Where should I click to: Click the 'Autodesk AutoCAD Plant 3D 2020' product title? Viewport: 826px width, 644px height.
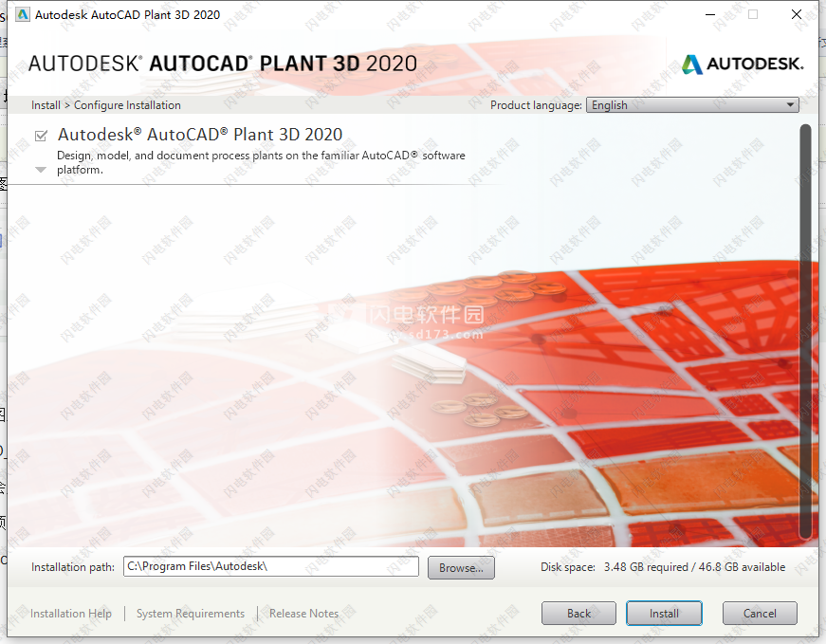(x=200, y=135)
